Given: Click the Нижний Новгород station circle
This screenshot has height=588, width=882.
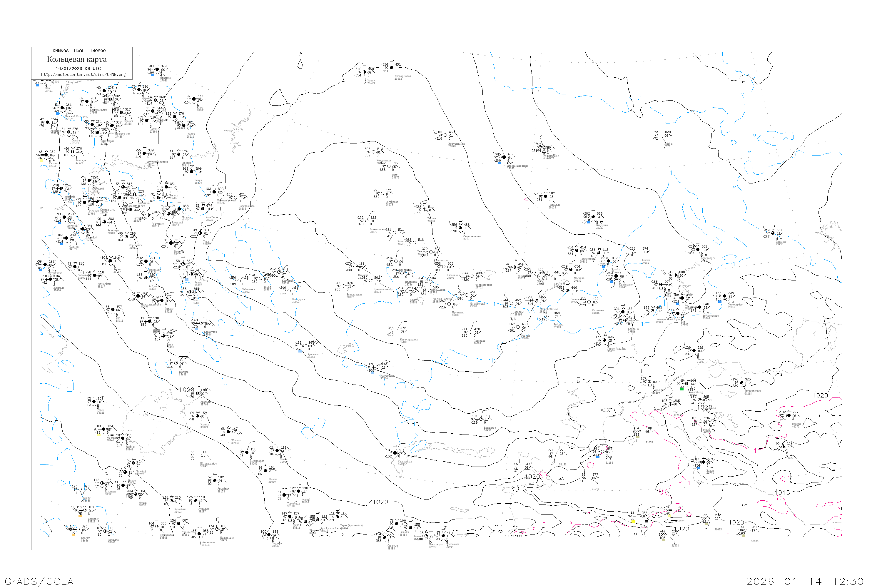Looking at the screenshot, I should 62,108.
